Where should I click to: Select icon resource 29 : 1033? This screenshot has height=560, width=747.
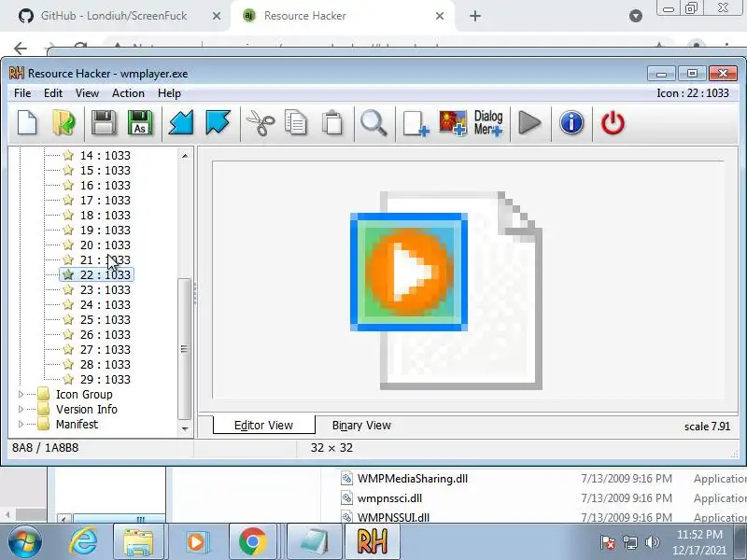(105, 379)
